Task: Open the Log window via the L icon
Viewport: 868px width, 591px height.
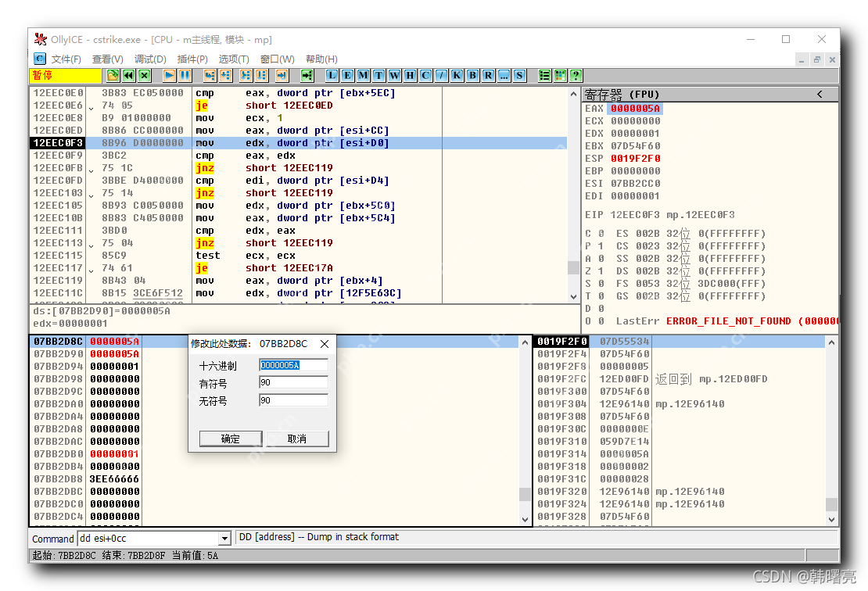Action: (x=331, y=75)
